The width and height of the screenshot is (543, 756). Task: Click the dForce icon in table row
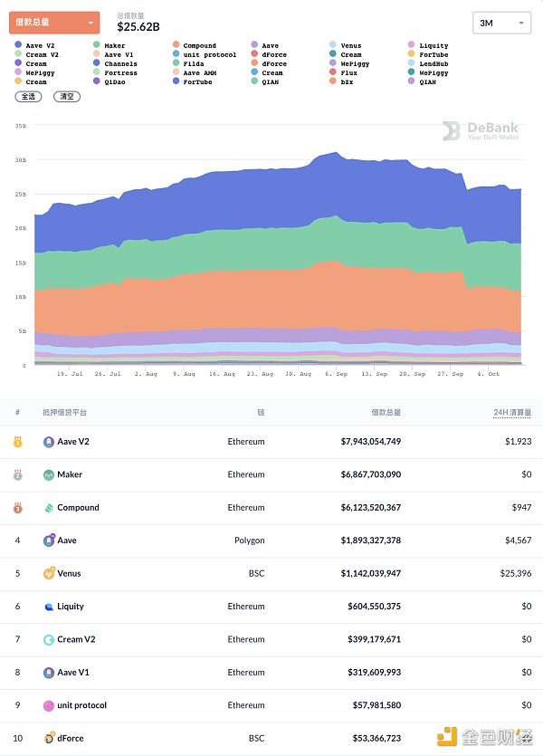tap(49, 738)
